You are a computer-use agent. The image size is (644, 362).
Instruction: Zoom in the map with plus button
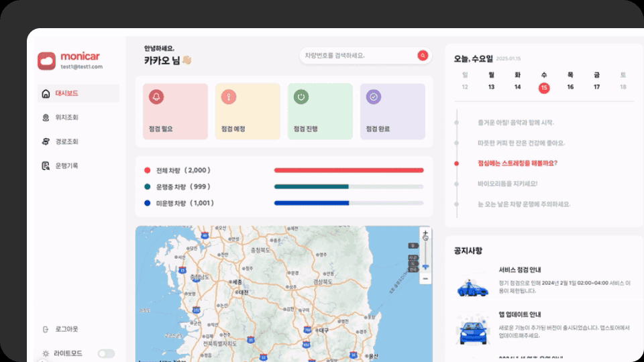coord(425,233)
